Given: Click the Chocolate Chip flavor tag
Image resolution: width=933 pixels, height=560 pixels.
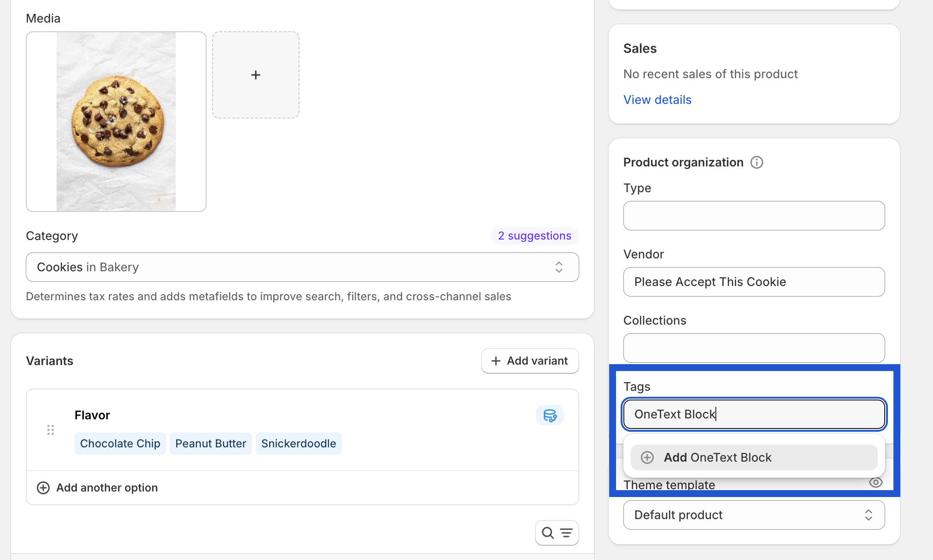Looking at the screenshot, I should [120, 444].
